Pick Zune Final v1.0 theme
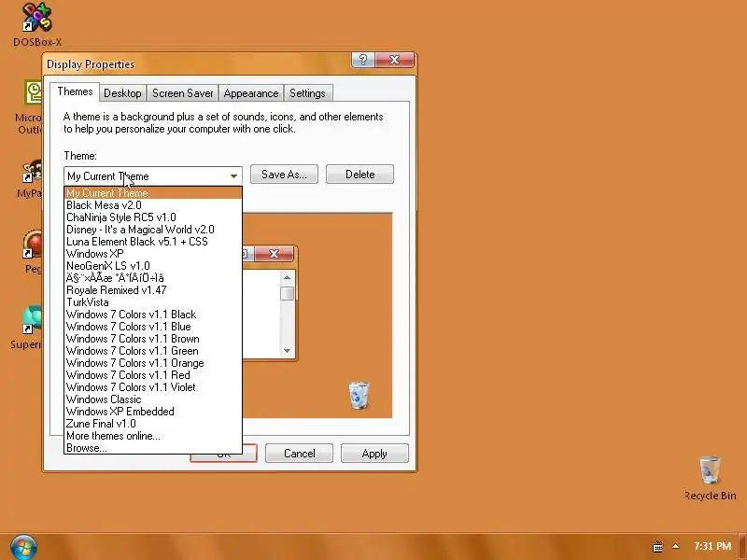747x560 pixels. coord(153,424)
